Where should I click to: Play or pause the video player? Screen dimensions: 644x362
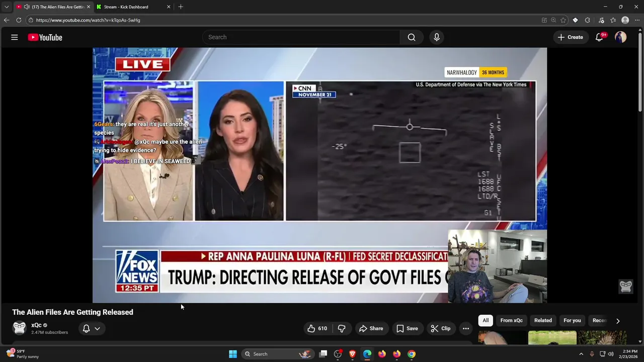(319, 175)
